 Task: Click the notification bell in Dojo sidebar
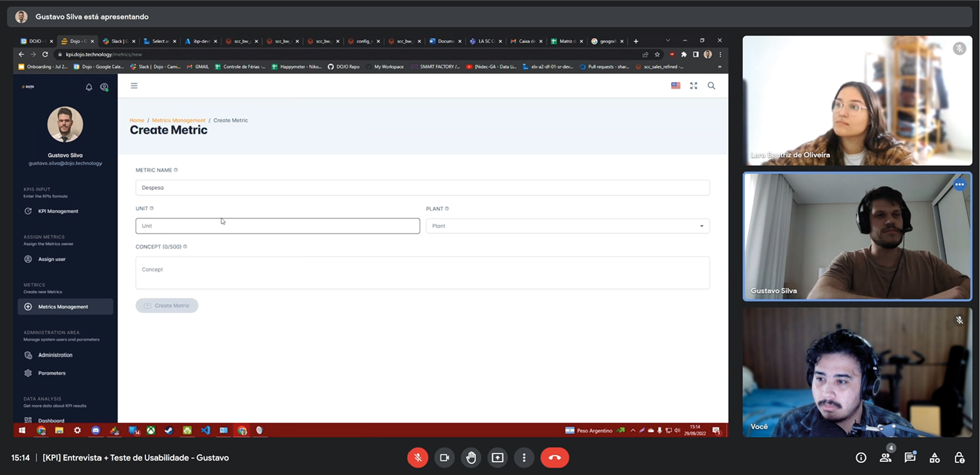point(89,87)
